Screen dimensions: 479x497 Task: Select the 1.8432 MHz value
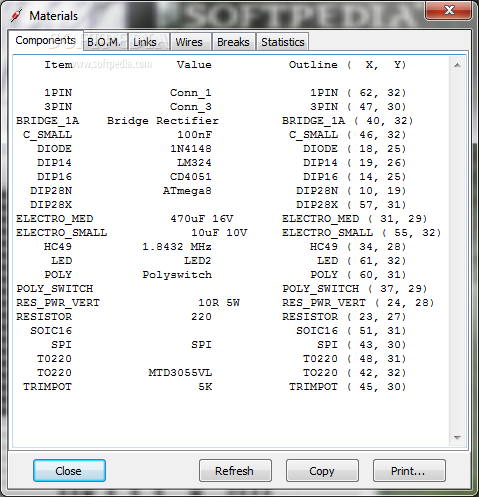(x=177, y=247)
